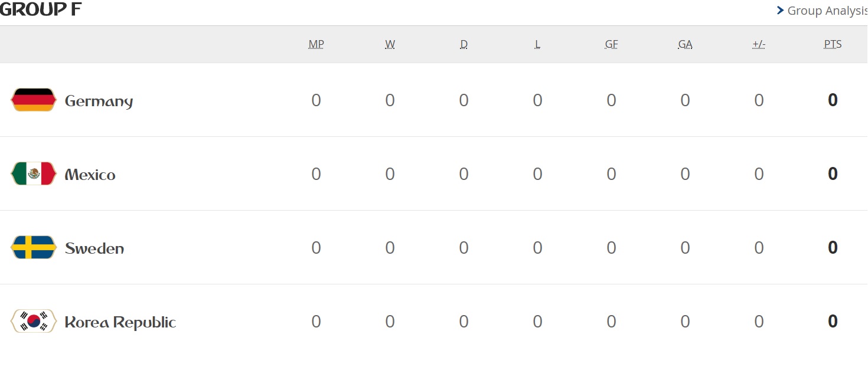Click the Mexico flag icon
This screenshot has width=868, height=367.
[34, 174]
